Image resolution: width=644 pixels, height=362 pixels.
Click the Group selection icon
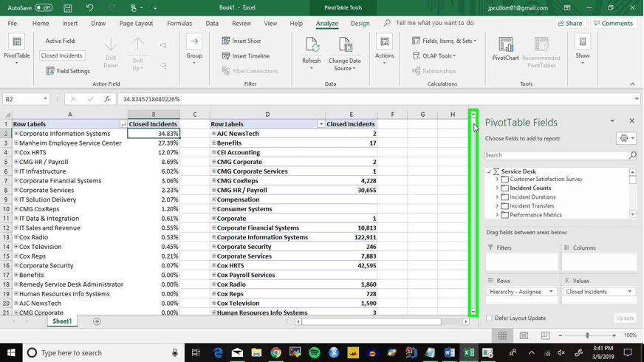click(193, 41)
